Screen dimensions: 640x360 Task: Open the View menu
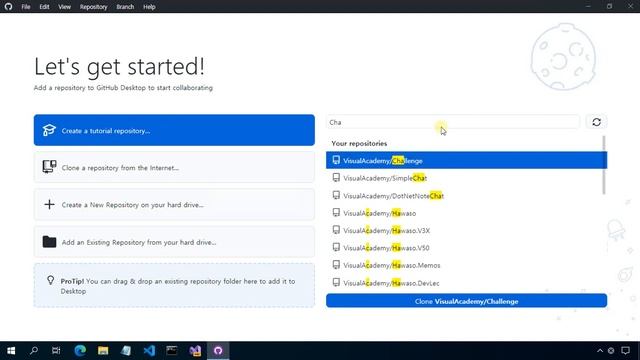coord(64,7)
